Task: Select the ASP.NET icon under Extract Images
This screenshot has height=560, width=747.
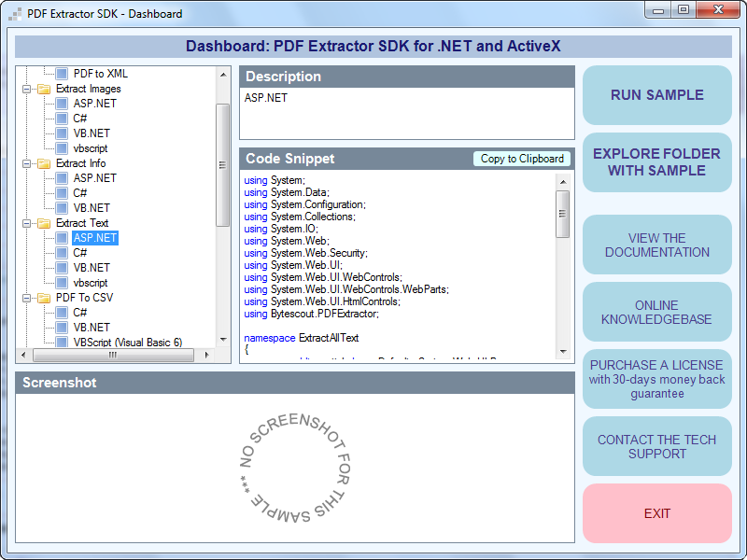Action: 62,104
